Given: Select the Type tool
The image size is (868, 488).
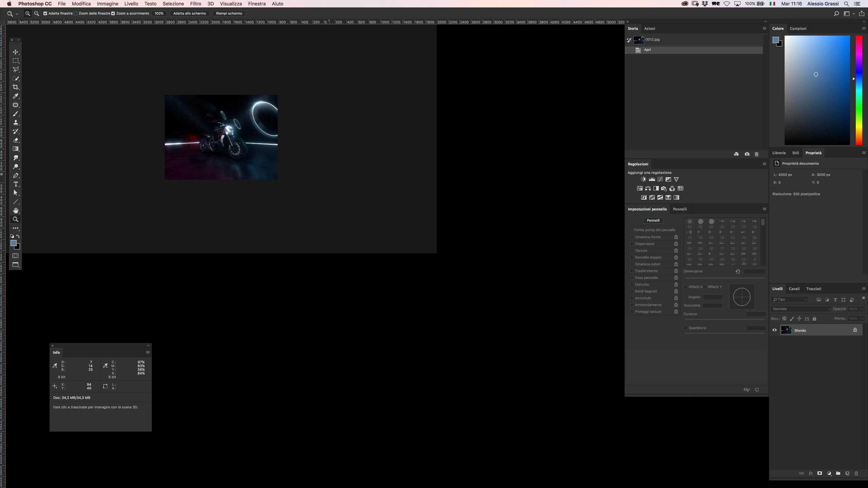Looking at the screenshot, I should pyautogui.click(x=16, y=184).
